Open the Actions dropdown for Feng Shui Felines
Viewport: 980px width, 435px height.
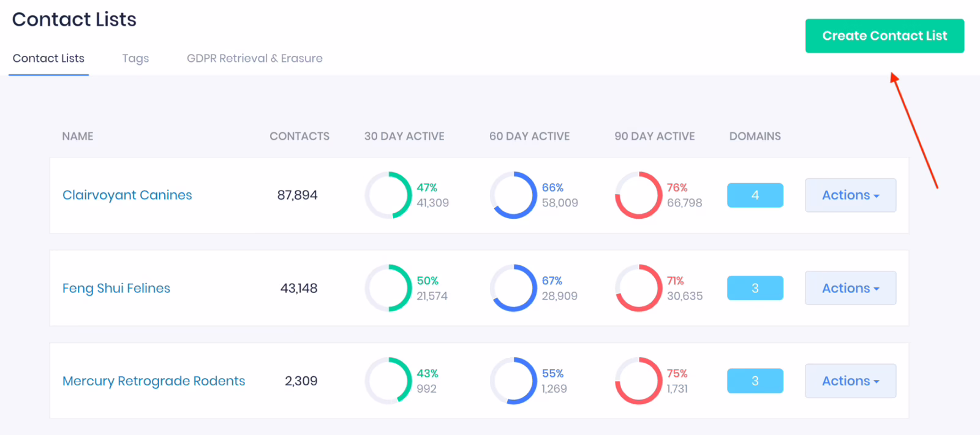(x=850, y=288)
